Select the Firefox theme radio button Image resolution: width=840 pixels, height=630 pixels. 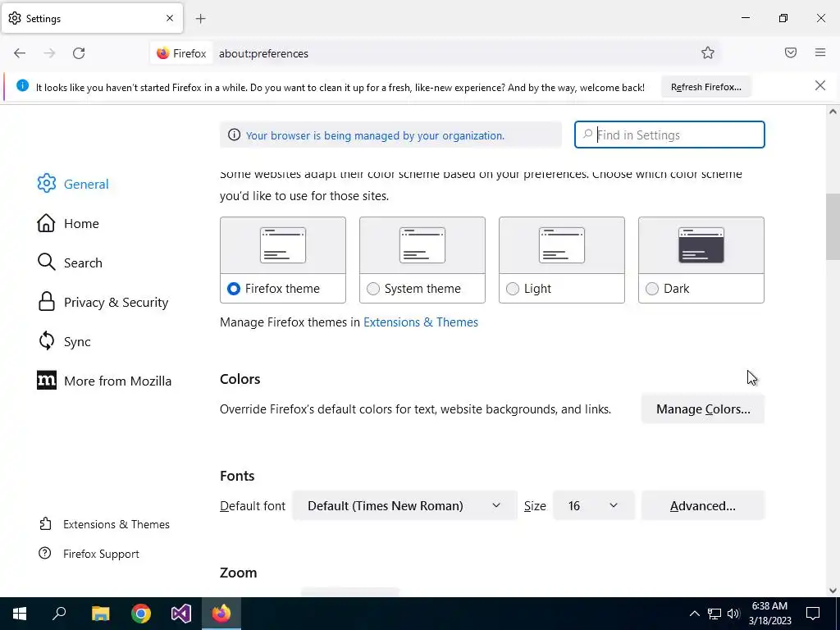click(234, 289)
